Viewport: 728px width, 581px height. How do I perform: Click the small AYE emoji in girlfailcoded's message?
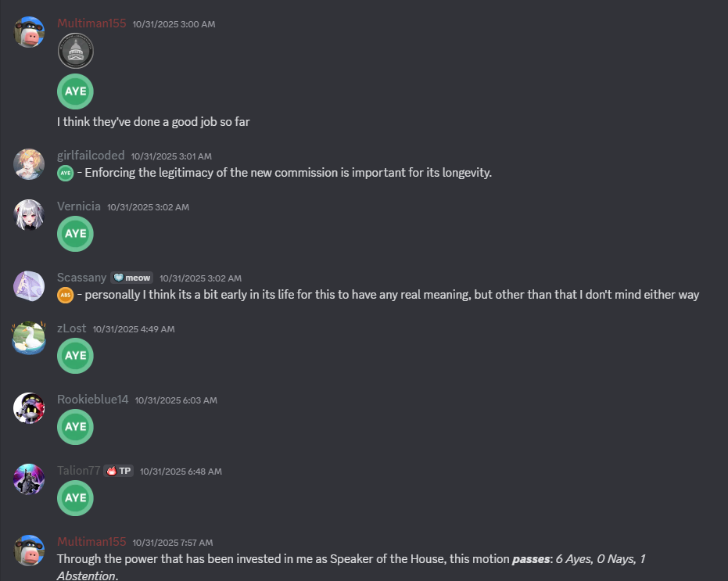point(66,173)
